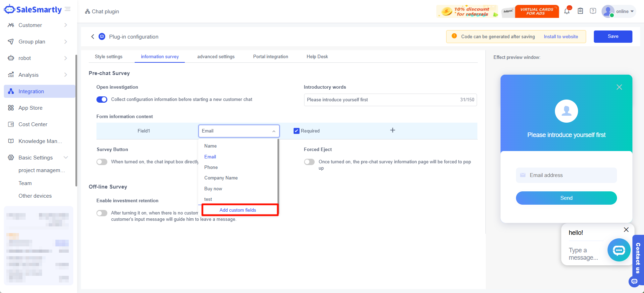The height and width of the screenshot is (293, 644).
Task: Choose Add custom fields option
Action: pos(238,210)
